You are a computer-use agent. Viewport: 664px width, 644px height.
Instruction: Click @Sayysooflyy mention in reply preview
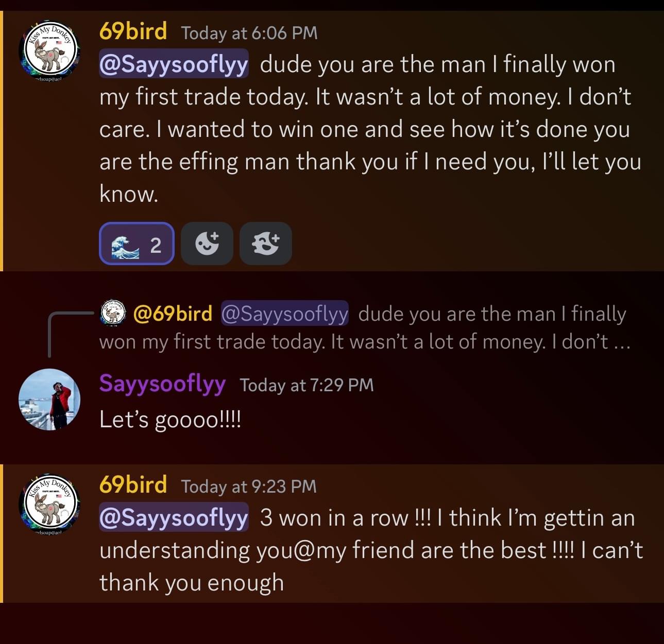click(285, 314)
